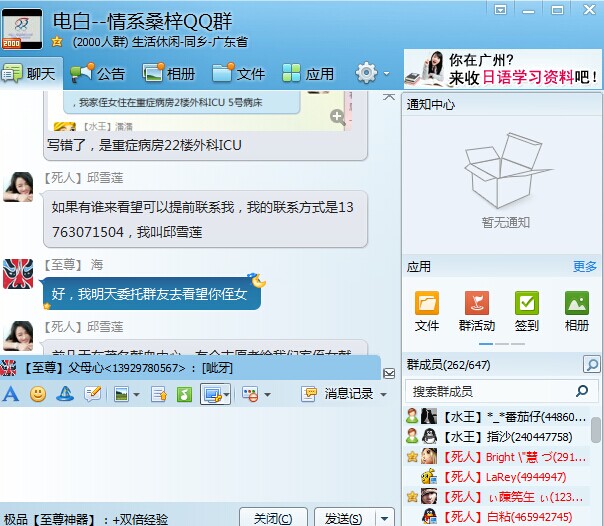
Task: Open the 文件 app in the 应用 panel
Action: (427, 310)
